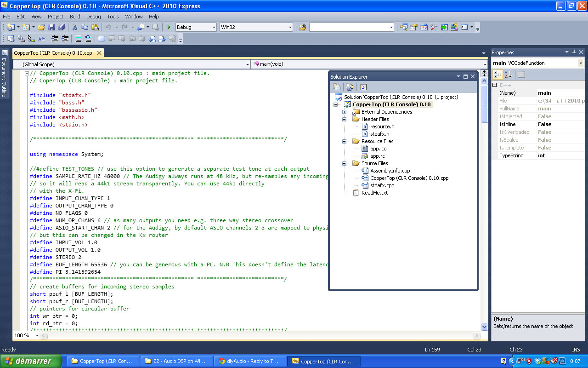Open Solution Explorer via toolbar icon

pos(404,27)
